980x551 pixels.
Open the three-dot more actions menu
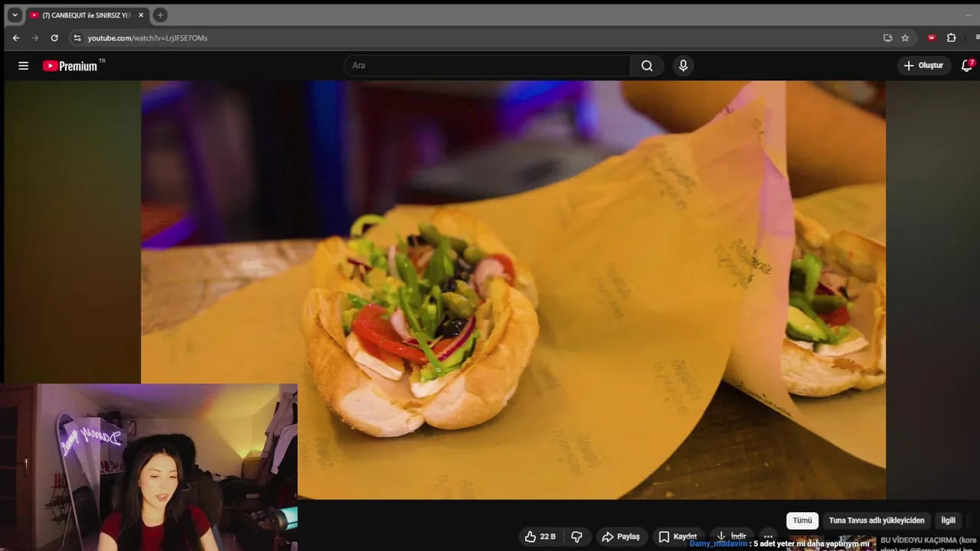(768, 536)
